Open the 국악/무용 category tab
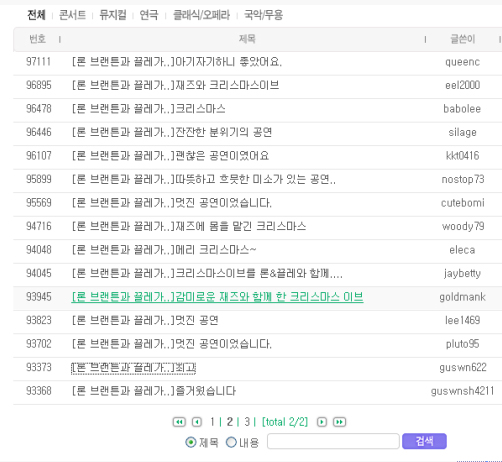The image size is (502, 462). (263, 15)
